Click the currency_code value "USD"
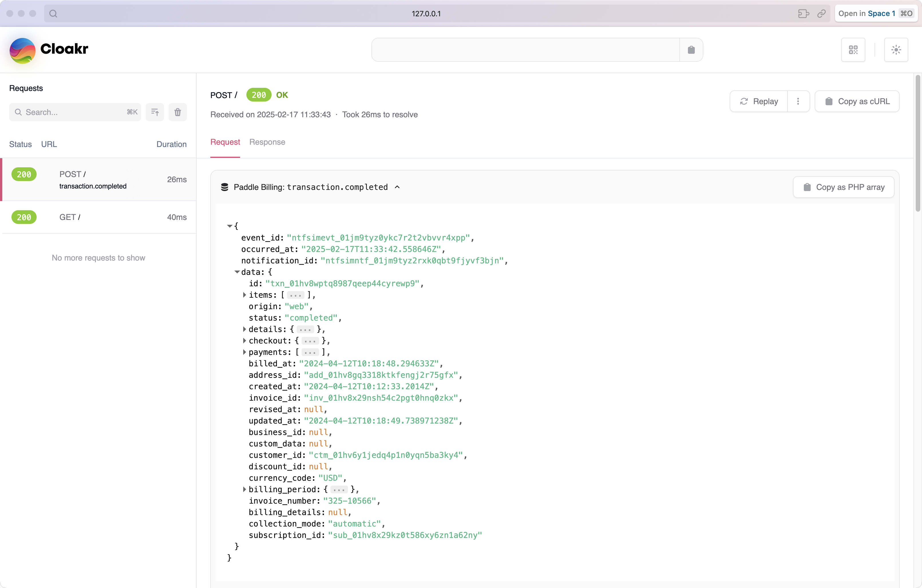 click(x=331, y=478)
